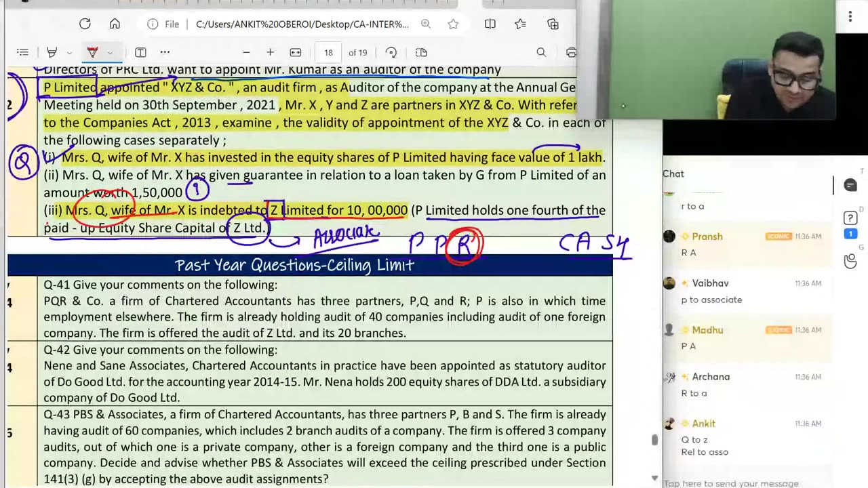Open the three-dot menu in the top-right corner
868x488 pixels.
(x=850, y=16)
